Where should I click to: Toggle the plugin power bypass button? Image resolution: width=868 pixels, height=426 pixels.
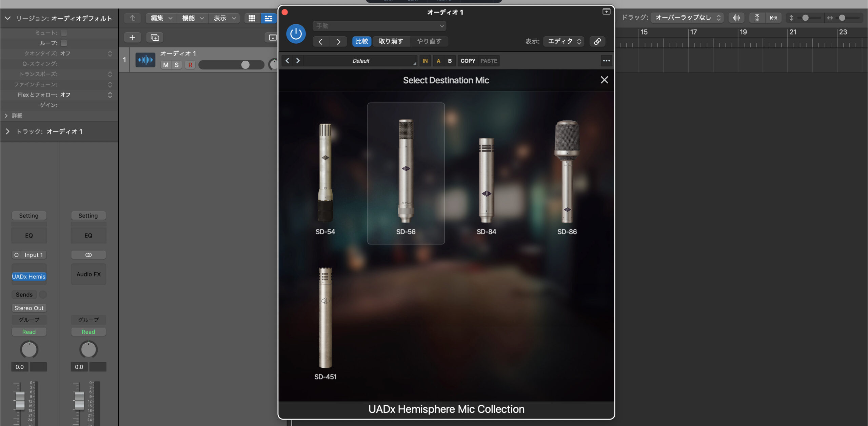coord(296,34)
